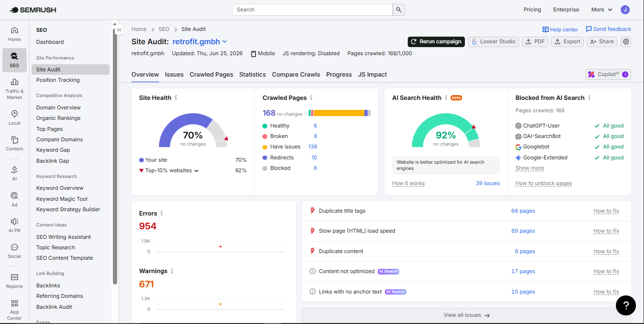Open Backlink Audit menu item
This screenshot has width=644, height=324.
54,307
